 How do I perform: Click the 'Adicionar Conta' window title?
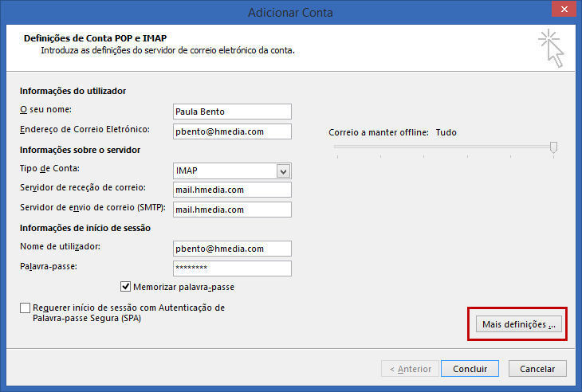[x=291, y=13]
